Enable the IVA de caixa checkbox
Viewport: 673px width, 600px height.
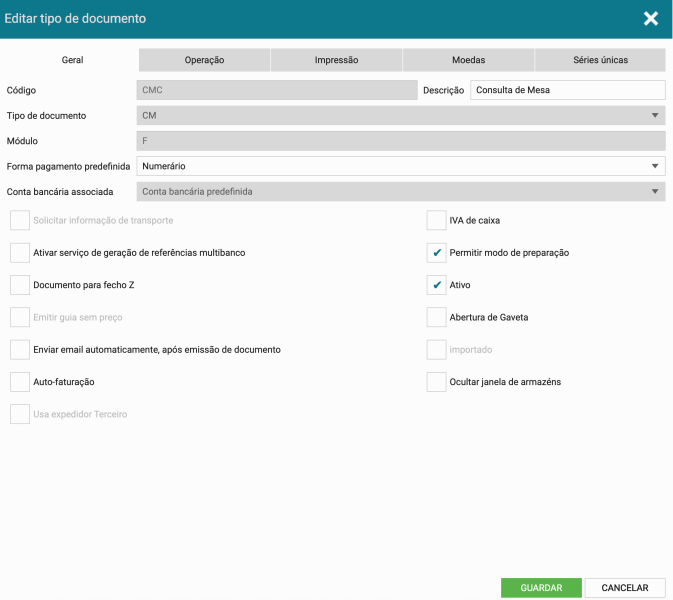pyautogui.click(x=436, y=220)
